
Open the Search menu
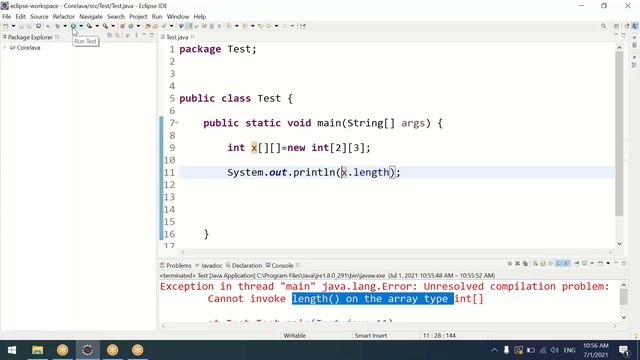point(116,17)
